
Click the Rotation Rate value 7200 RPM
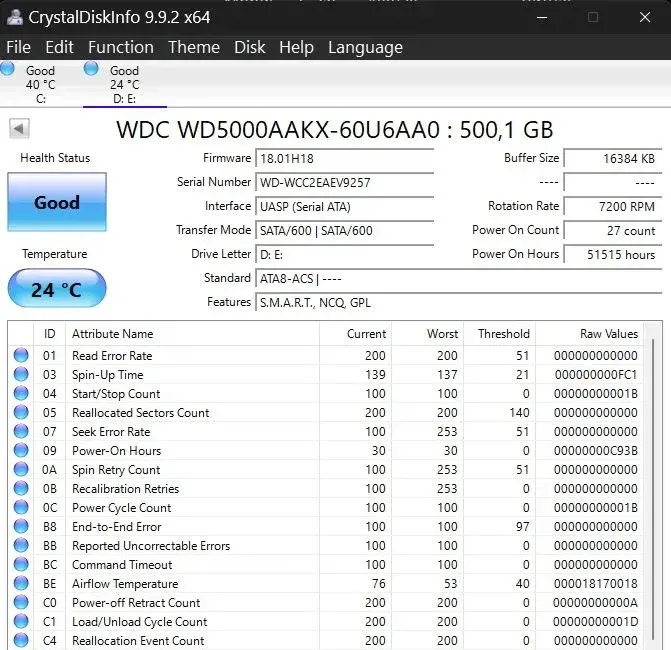(x=613, y=207)
